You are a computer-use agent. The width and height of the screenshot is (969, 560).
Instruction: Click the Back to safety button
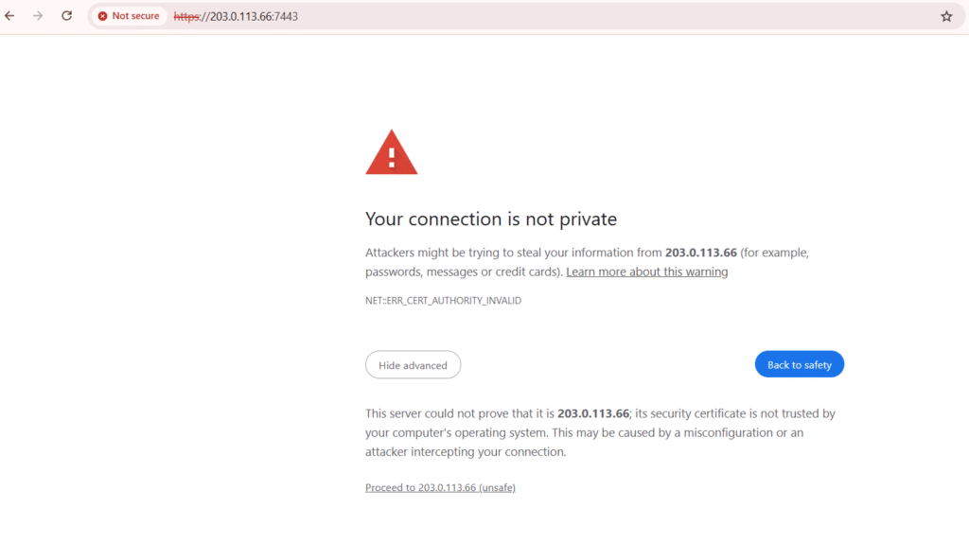click(799, 365)
